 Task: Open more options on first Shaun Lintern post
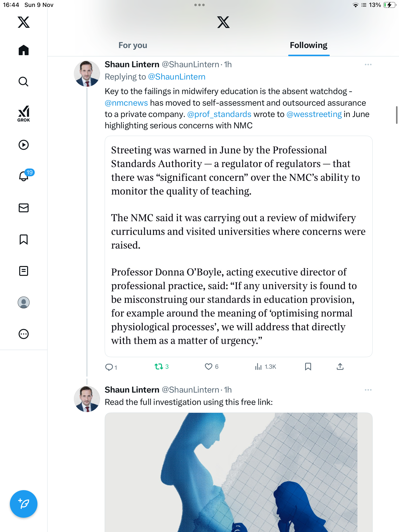368,65
